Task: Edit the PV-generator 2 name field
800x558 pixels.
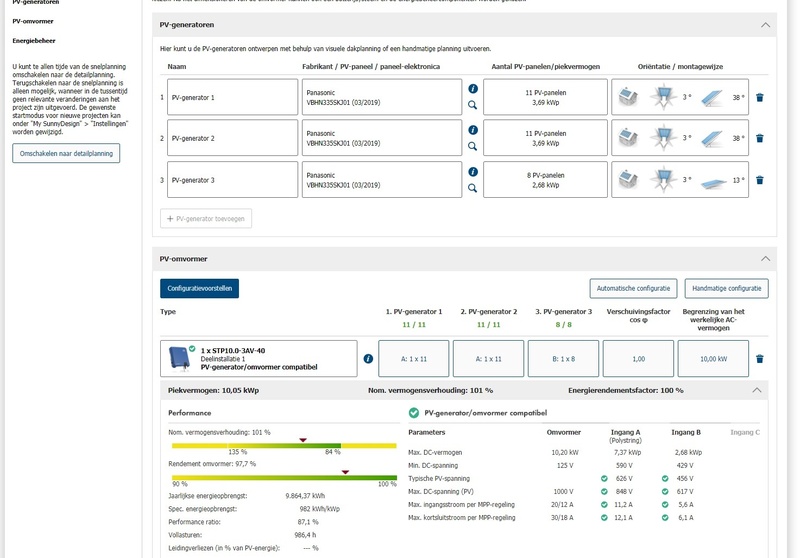Action: coord(232,138)
